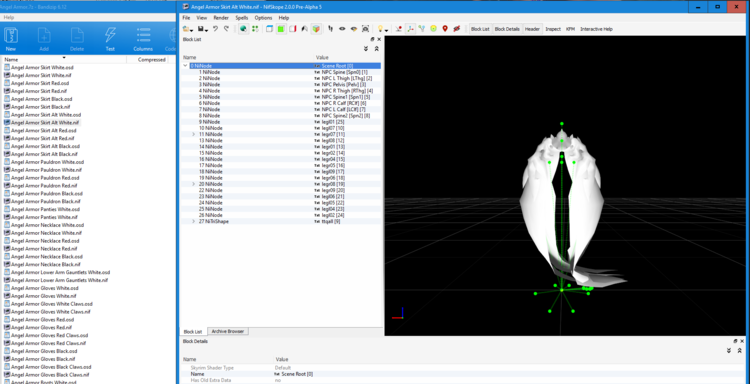The width and height of the screenshot is (750, 384).
Task: Click Interactive Help in the toolbar
Action: point(596,29)
